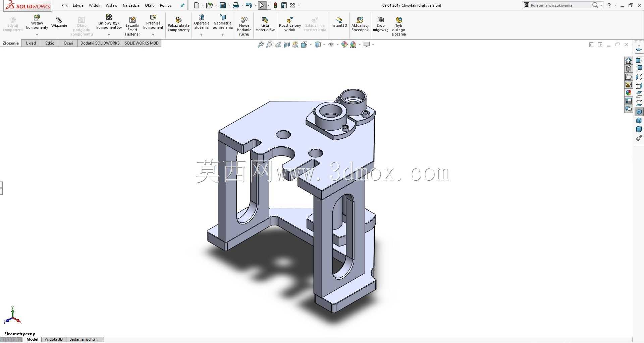Toggle Tryb dużego złożenia mode
This screenshot has height=343, width=644.
coord(399,26)
